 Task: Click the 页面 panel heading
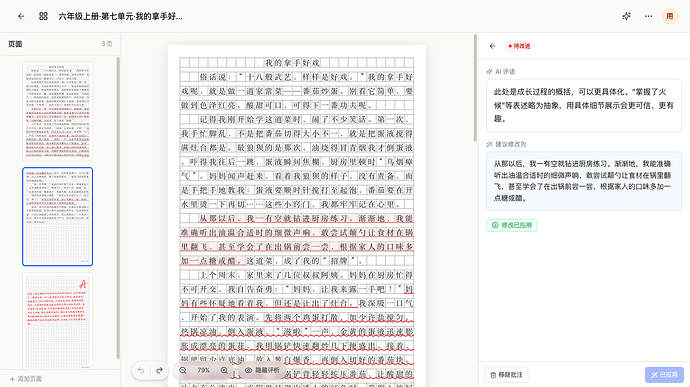15,44
